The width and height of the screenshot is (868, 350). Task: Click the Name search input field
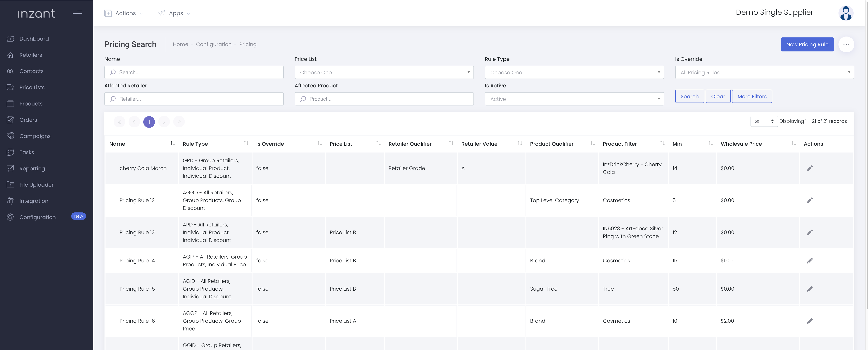(x=194, y=72)
